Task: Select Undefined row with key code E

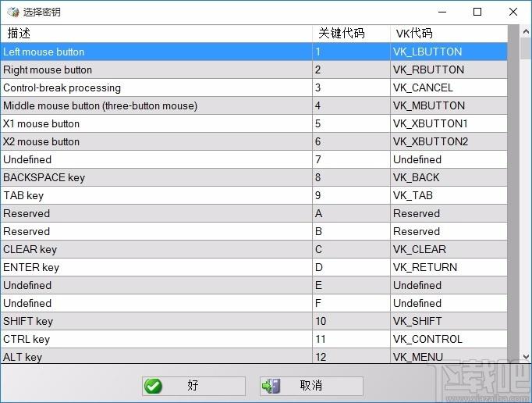Action: 254,285
